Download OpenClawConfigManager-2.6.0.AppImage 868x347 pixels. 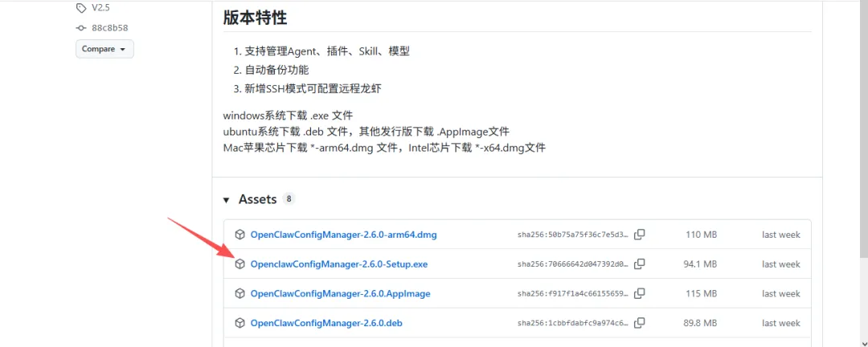pos(340,294)
